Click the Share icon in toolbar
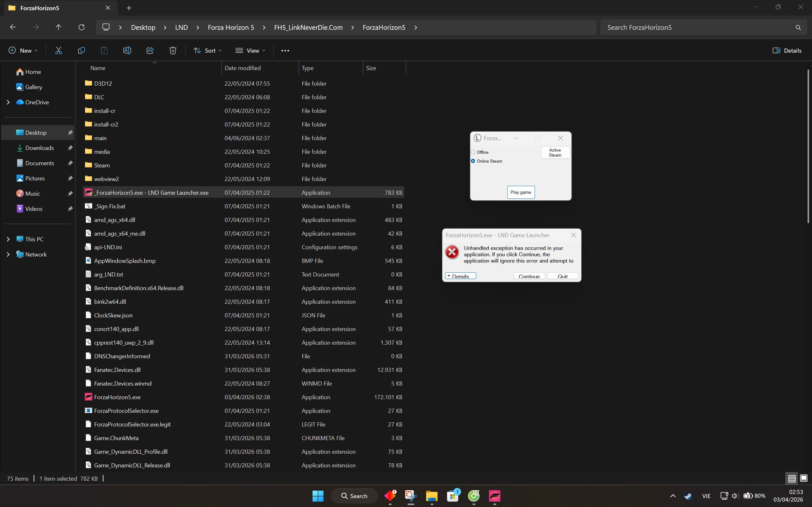This screenshot has height=507, width=812. 150,51
